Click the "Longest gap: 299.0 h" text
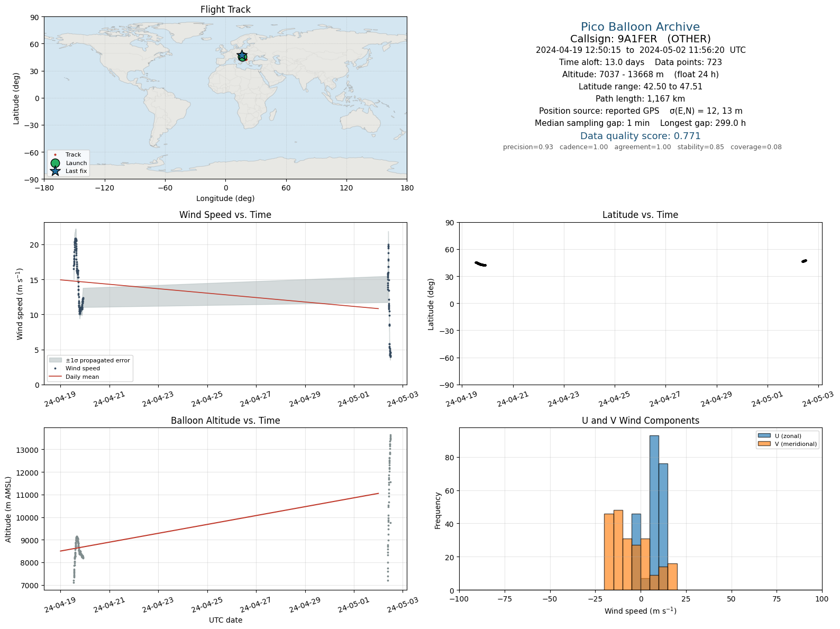The image size is (840, 629). click(x=703, y=123)
